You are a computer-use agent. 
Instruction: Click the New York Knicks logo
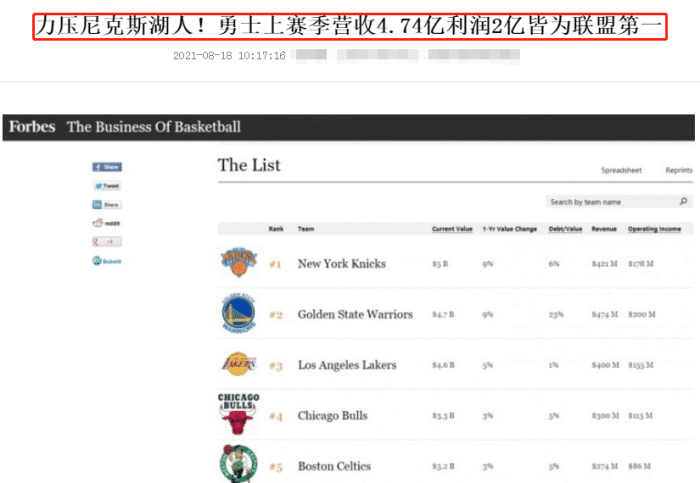(x=239, y=264)
